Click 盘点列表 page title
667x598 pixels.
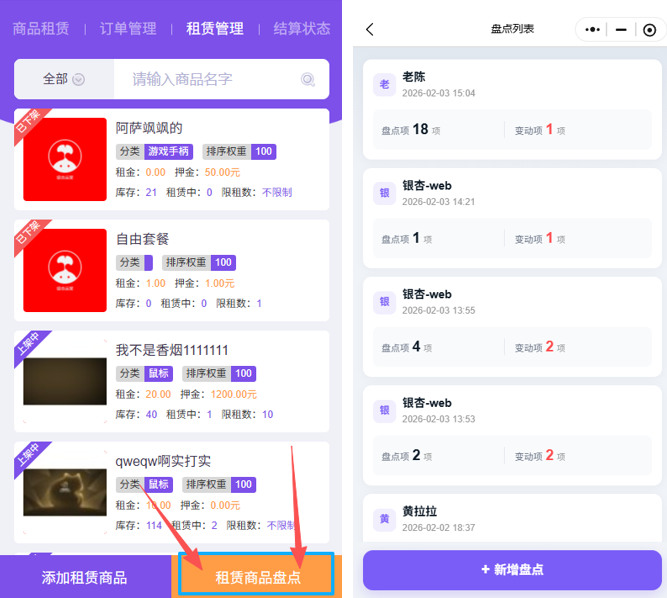tap(512, 29)
